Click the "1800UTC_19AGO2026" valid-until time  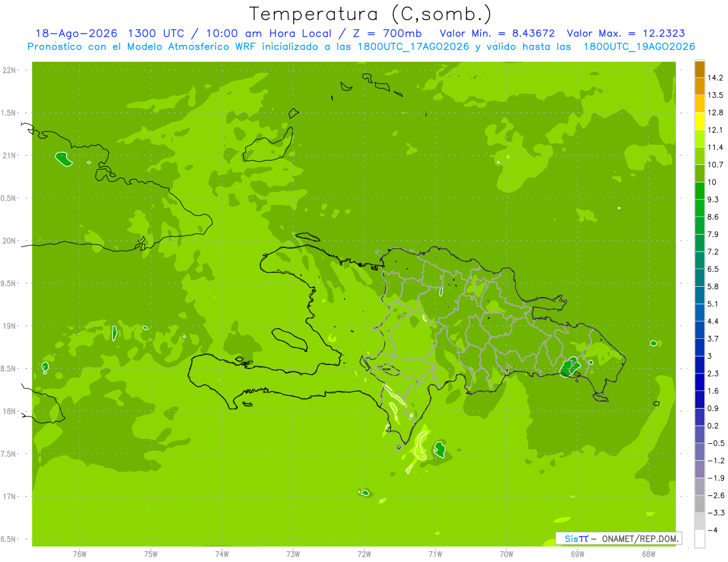[639, 47]
